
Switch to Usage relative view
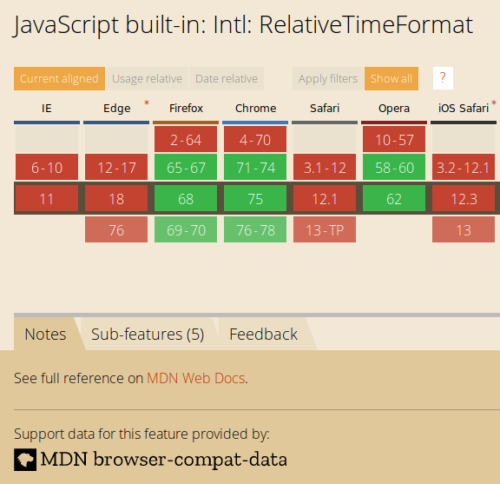pyautogui.click(x=147, y=79)
